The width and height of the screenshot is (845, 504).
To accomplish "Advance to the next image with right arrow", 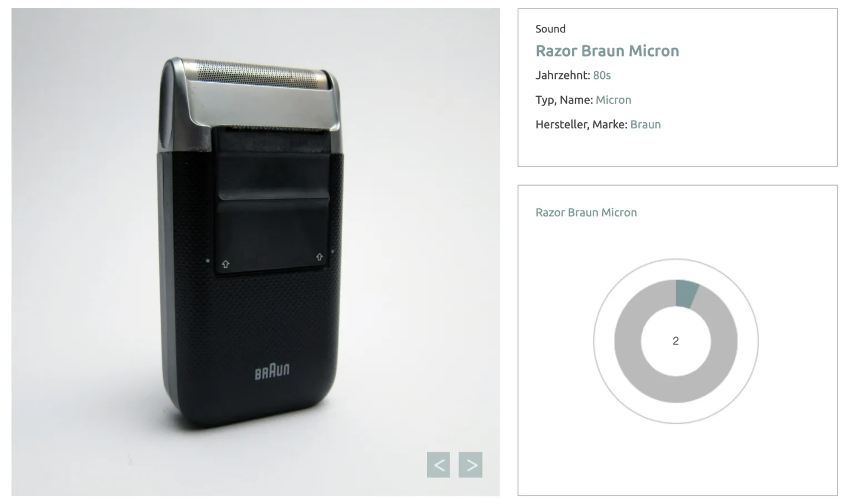I will click(470, 465).
